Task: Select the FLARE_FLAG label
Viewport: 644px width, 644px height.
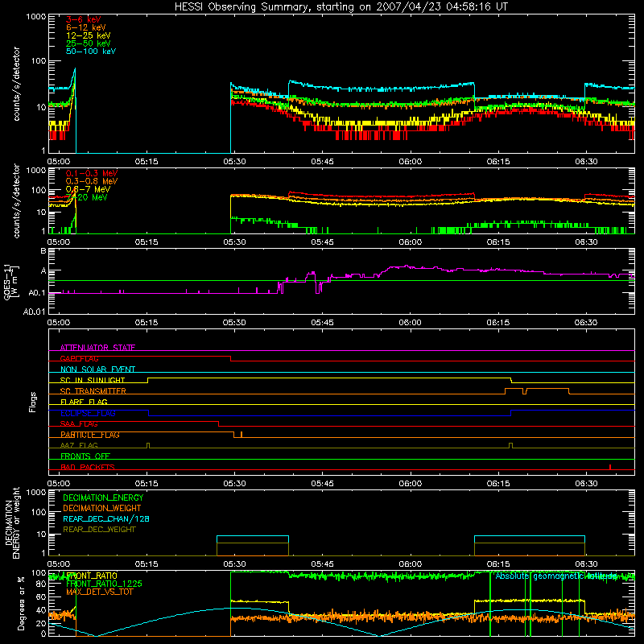Action: coord(84,402)
